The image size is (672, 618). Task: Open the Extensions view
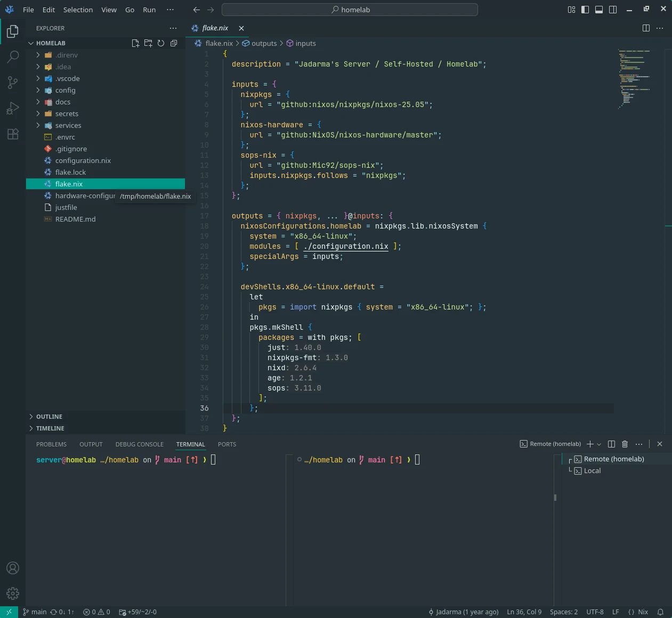[13, 134]
